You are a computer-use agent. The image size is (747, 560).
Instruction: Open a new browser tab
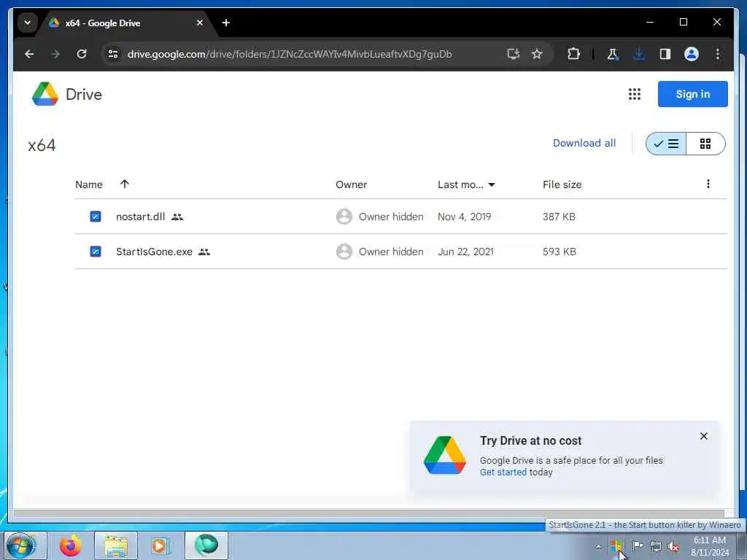click(226, 23)
